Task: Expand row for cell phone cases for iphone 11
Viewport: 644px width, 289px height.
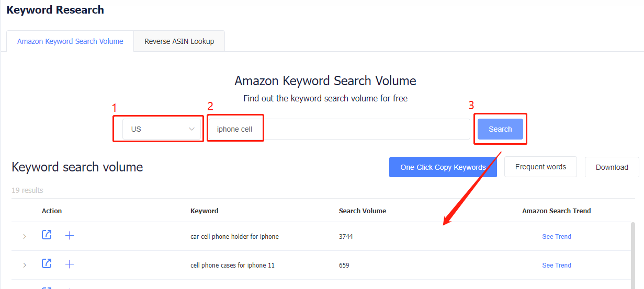Action: pyautogui.click(x=25, y=265)
